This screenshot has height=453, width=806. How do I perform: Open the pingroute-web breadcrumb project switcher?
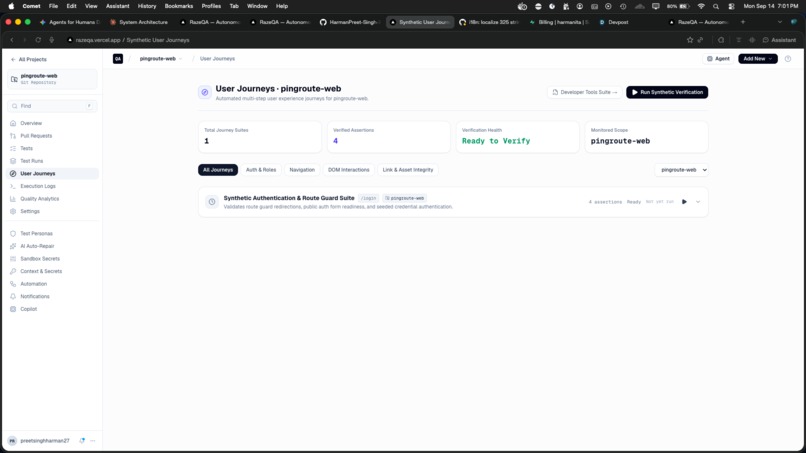[x=160, y=59]
